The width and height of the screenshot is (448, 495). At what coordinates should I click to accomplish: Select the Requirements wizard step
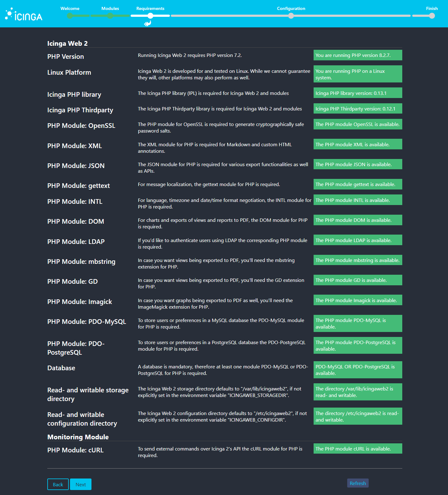click(150, 8)
